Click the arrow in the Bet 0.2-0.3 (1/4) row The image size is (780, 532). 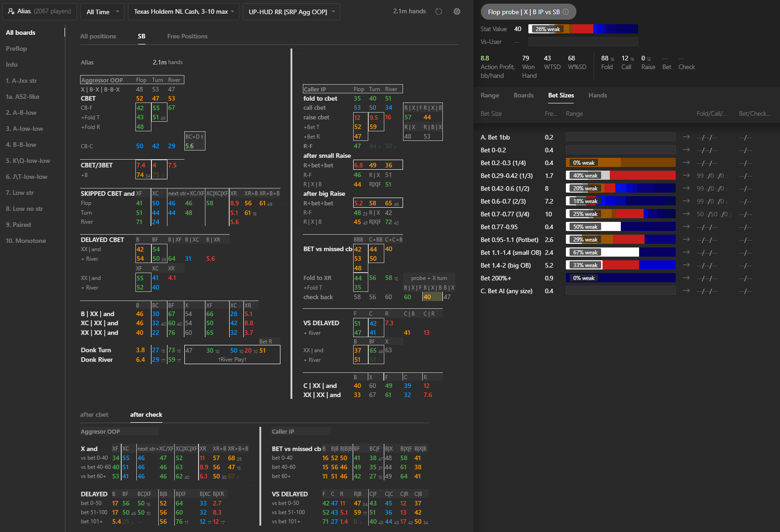pyautogui.click(x=686, y=163)
